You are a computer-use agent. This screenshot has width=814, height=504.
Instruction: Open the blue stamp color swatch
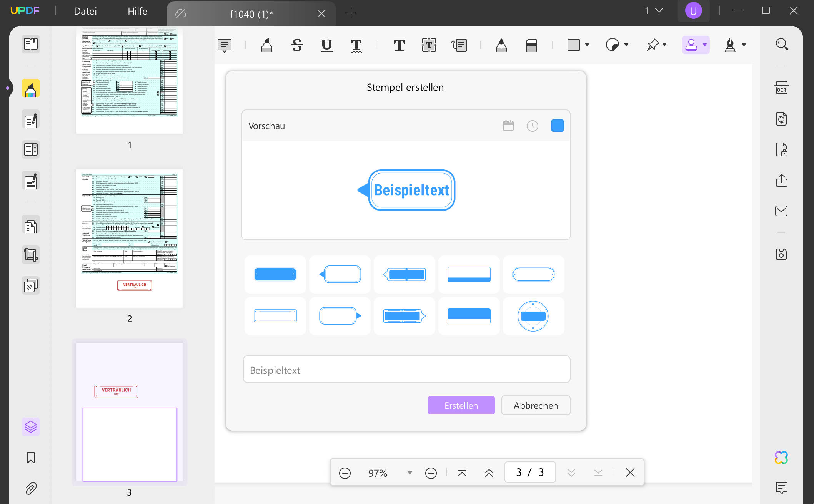click(x=557, y=126)
